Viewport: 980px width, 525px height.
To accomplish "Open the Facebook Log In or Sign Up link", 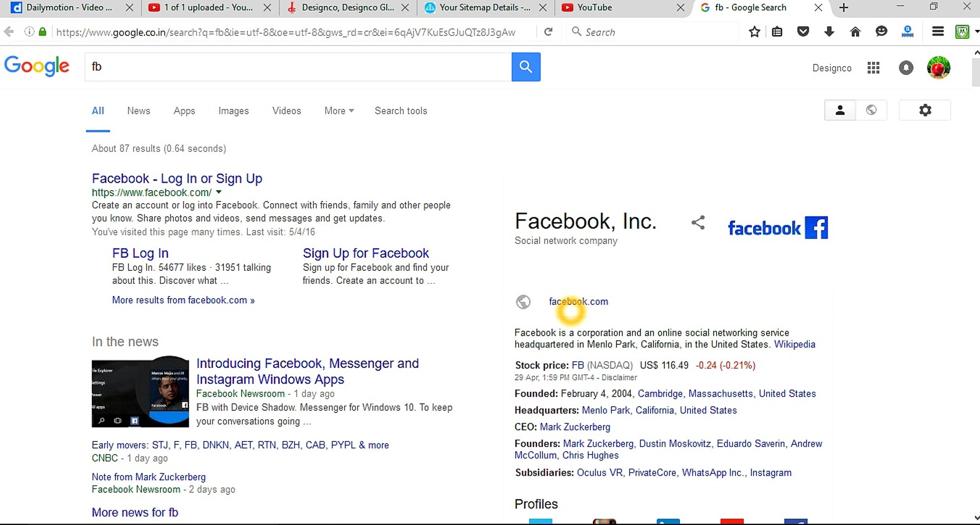I will coord(176,178).
